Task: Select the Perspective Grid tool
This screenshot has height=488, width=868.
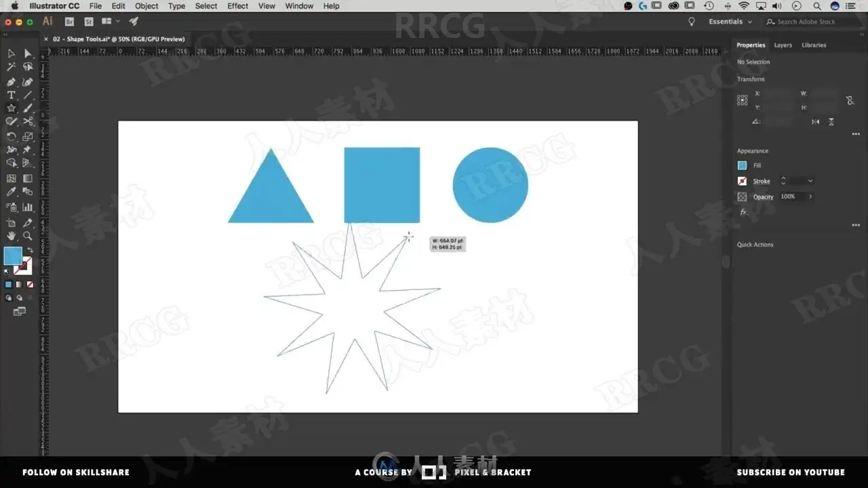Action: (28, 163)
